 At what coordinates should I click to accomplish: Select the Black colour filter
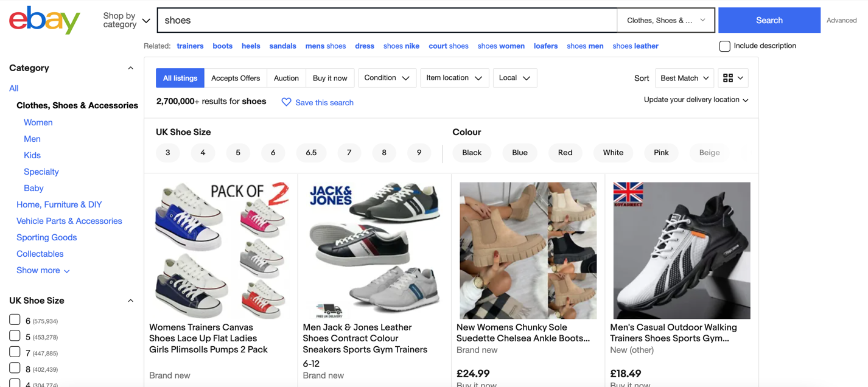[x=472, y=153]
